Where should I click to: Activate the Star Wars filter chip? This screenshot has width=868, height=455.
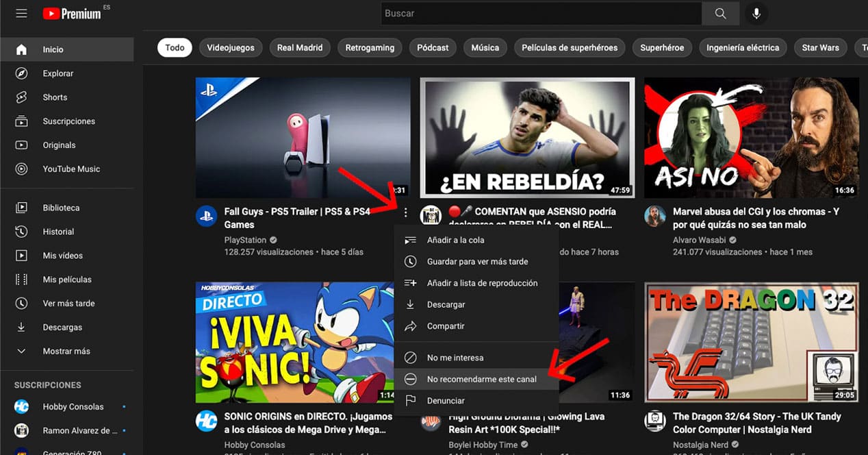point(820,47)
